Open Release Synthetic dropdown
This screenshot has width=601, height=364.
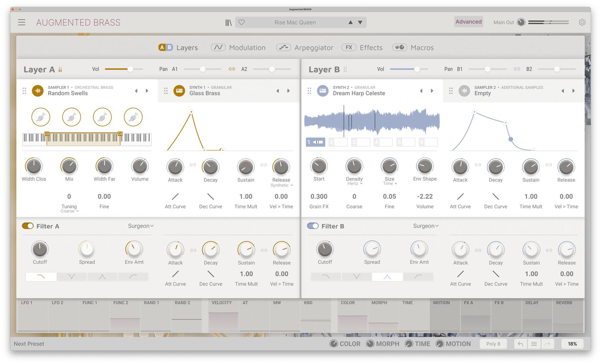[x=282, y=185]
